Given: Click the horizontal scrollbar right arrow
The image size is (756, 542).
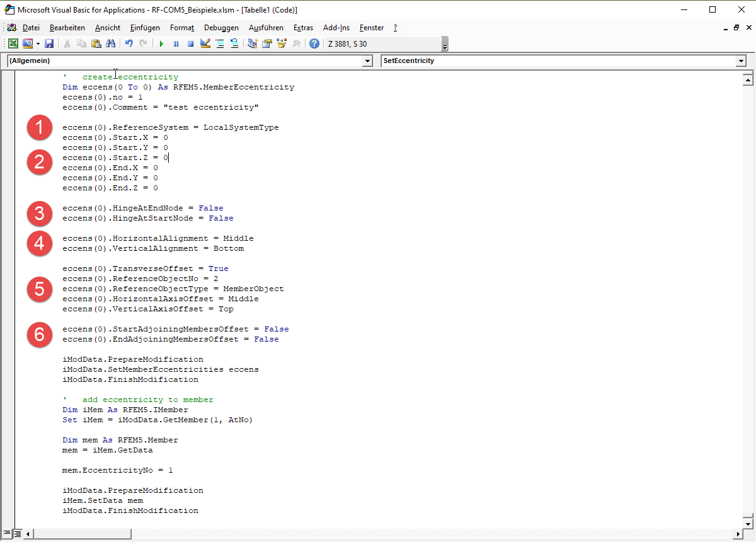Looking at the screenshot, I should [738, 534].
